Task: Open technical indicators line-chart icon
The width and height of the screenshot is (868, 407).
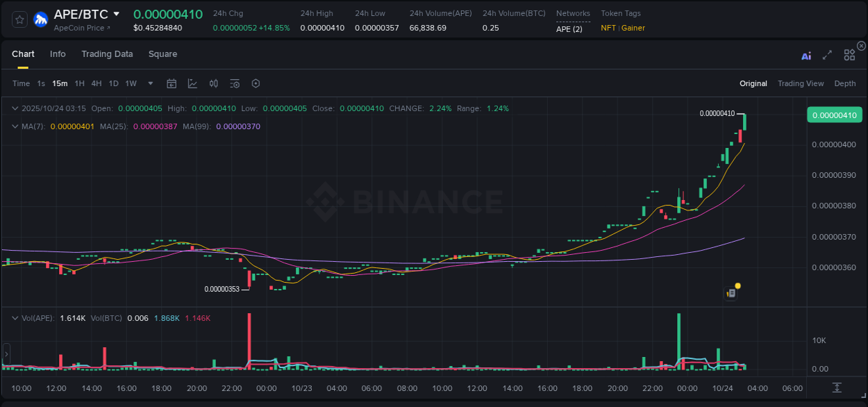Action: (192, 83)
